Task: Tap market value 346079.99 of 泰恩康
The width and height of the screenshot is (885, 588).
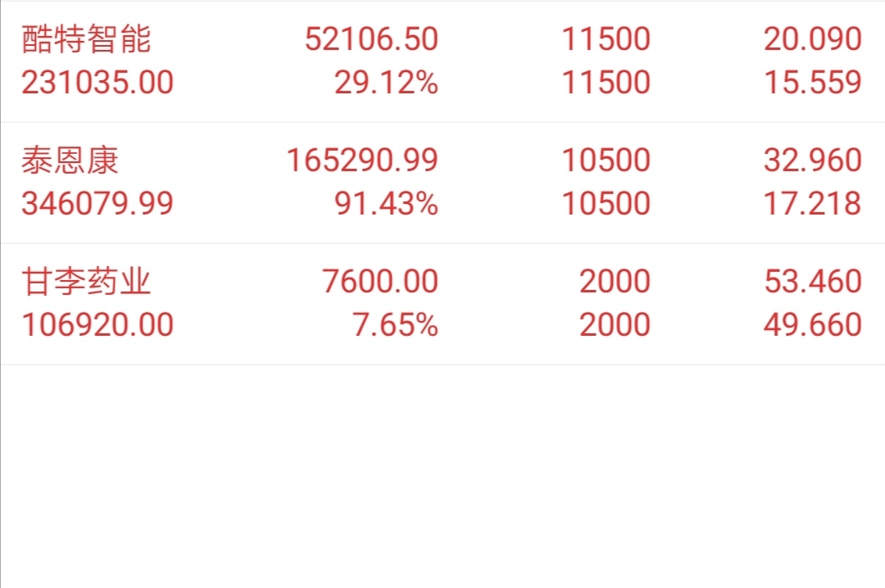Action: (x=97, y=204)
